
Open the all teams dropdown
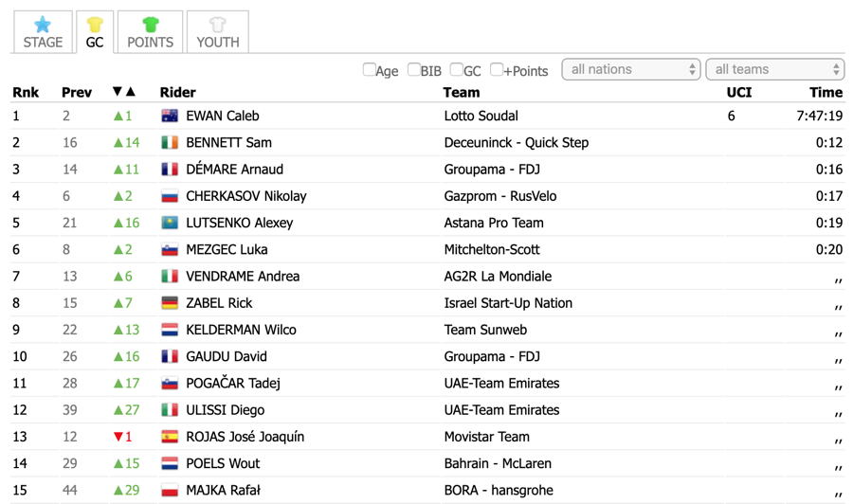[775, 69]
